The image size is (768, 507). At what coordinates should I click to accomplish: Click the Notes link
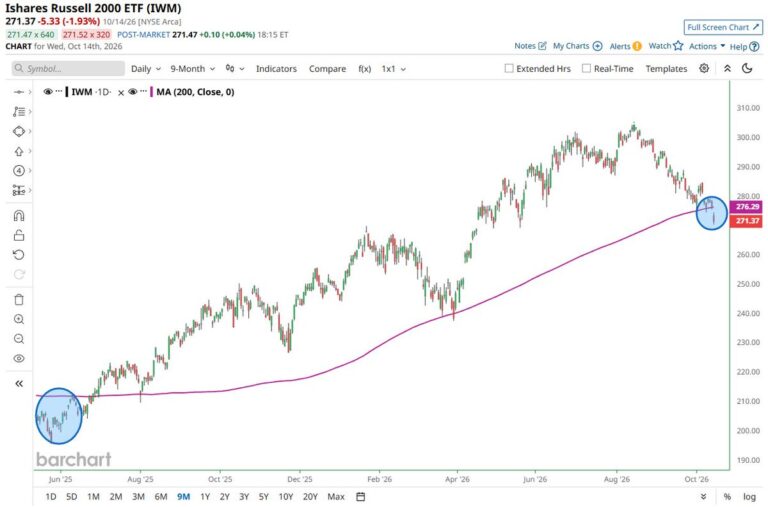pos(525,46)
